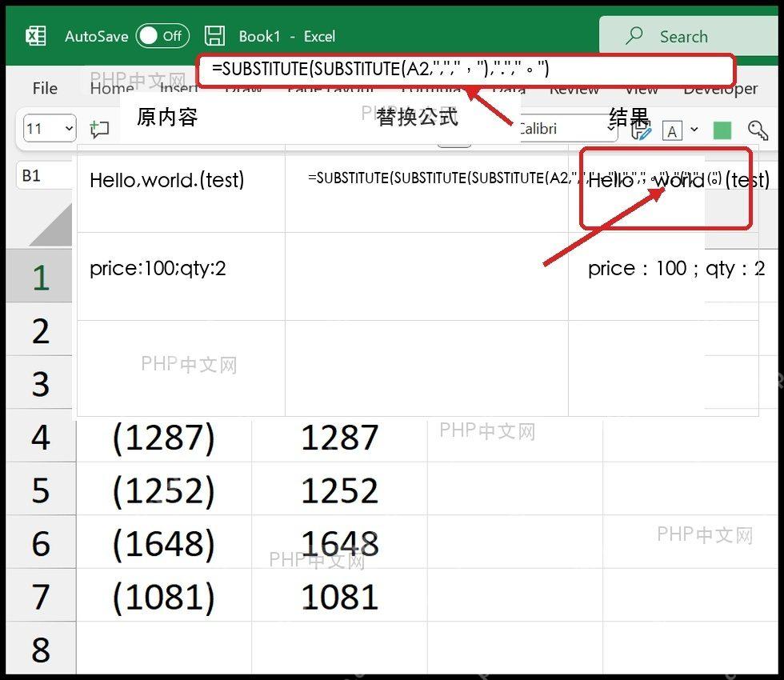Click the cell containing 1252 without parentheses
This screenshot has width=784, height=680.
[x=339, y=490]
